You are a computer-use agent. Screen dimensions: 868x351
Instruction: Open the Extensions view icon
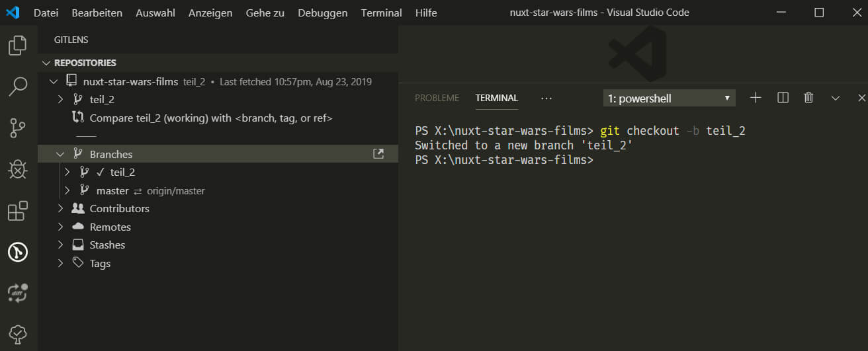pos(18,211)
